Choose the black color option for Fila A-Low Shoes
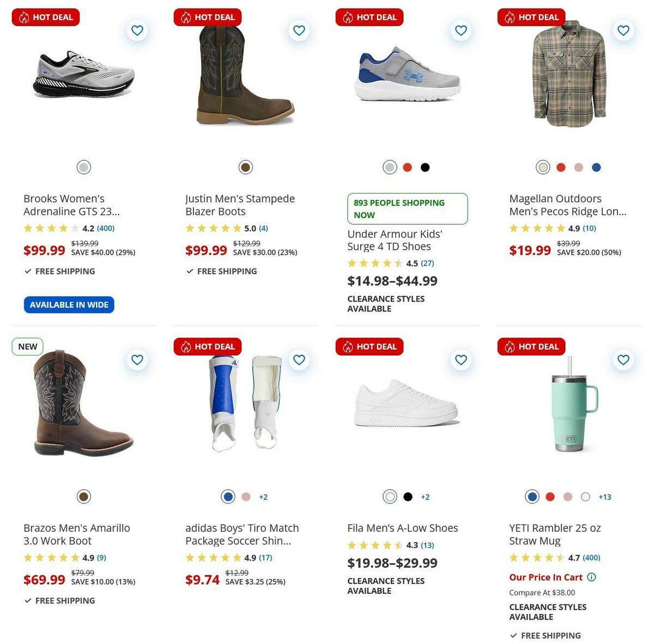The height and width of the screenshot is (644, 654). [x=408, y=497]
